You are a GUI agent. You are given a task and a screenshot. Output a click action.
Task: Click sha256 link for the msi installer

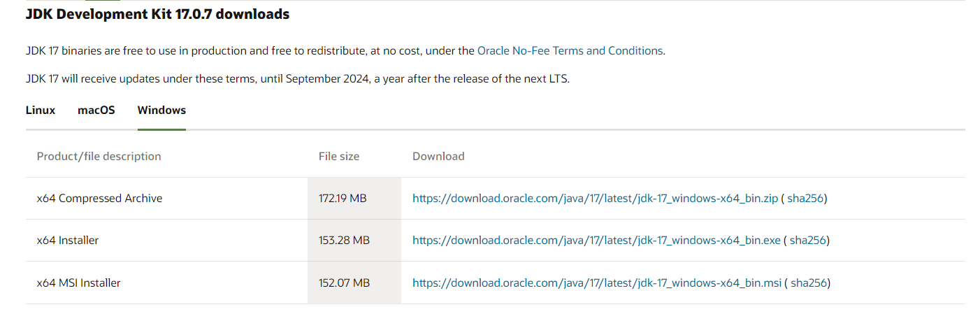coord(809,283)
